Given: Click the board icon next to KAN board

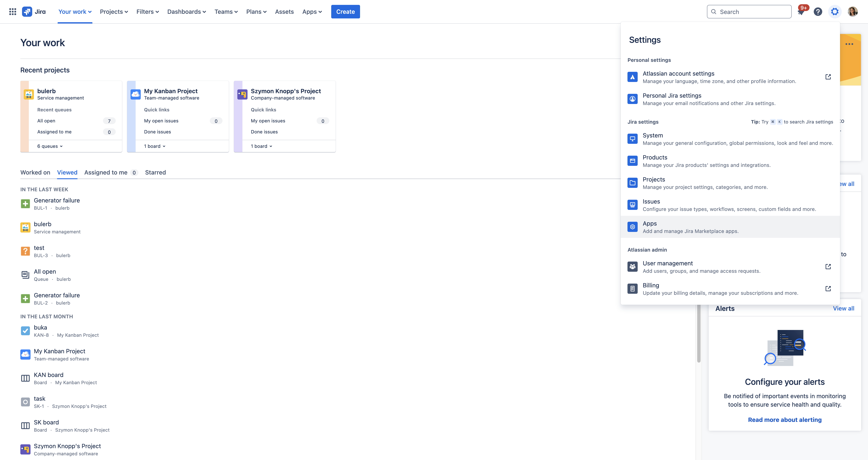Looking at the screenshot, I should click(25, 378).
